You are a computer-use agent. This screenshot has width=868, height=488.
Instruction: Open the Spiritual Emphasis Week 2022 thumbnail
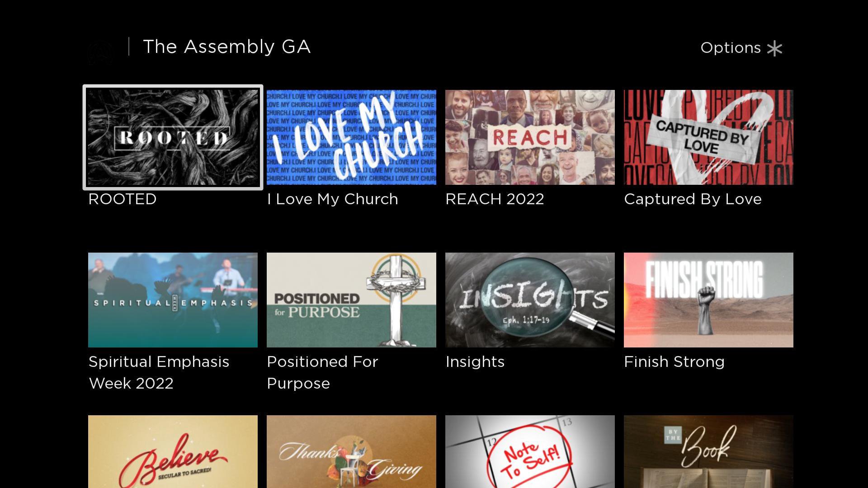173,300
